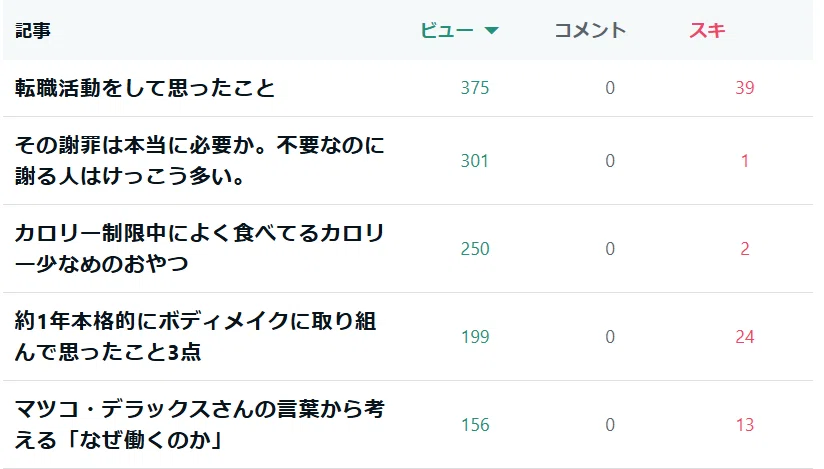Sort by スキ column header
824x469 pixels.
click(x=707, y=30)
